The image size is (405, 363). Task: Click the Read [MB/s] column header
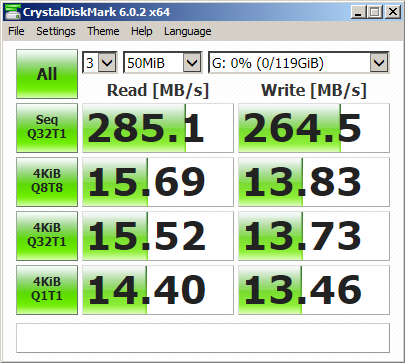pyautogui.click(x=158, y=91)
